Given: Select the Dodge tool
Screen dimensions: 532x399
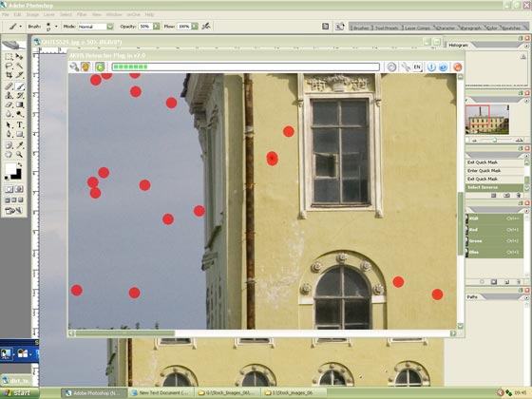Looking at the screenshot, I should pos(20,114).
